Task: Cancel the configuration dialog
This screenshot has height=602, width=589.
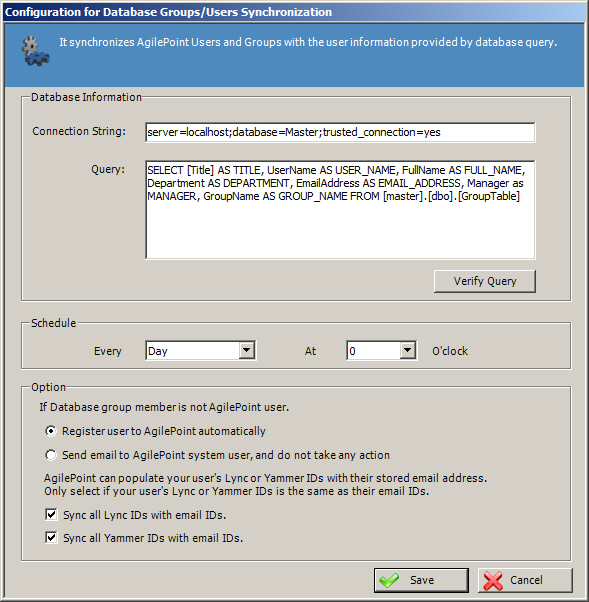Action: 525,580
